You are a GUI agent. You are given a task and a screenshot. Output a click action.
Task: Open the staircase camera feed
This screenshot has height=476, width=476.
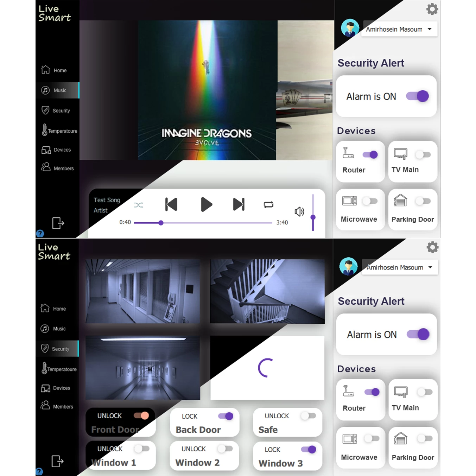pyautogui.click(x=267, y=291)
